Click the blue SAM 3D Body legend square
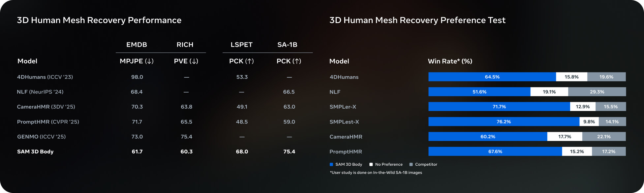 point(331,164)
